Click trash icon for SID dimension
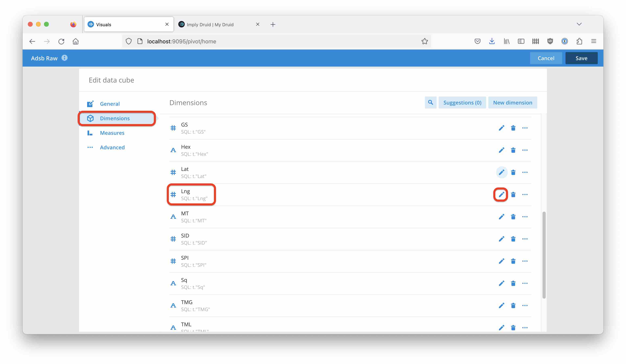 (x=513, y=239)
